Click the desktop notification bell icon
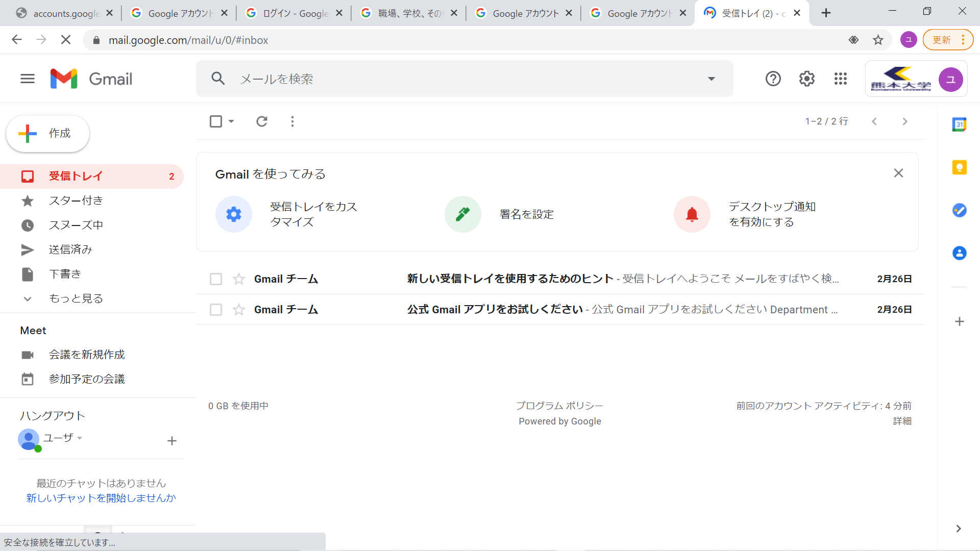Screen dimensions: 980x551 coord(692,214)
